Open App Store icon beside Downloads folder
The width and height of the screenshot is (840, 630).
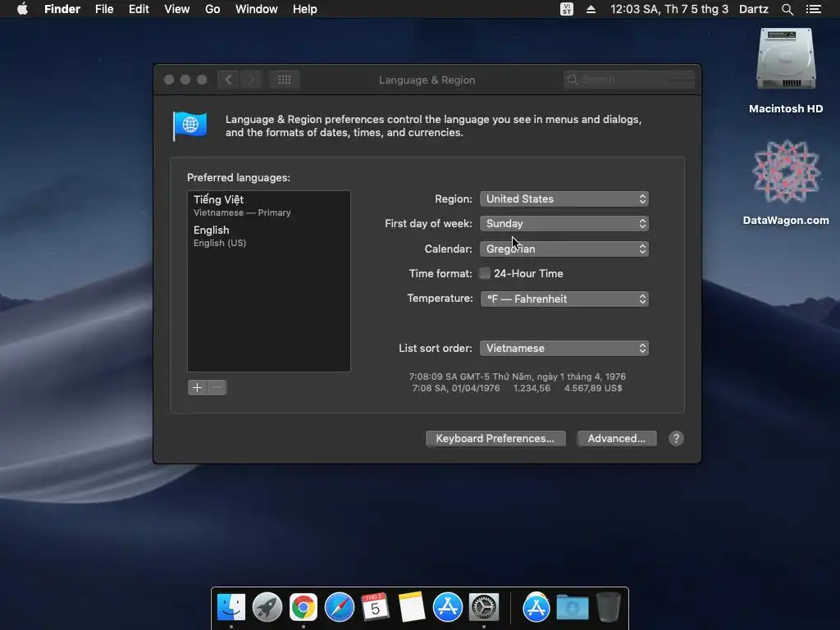(x=536, y=608)
